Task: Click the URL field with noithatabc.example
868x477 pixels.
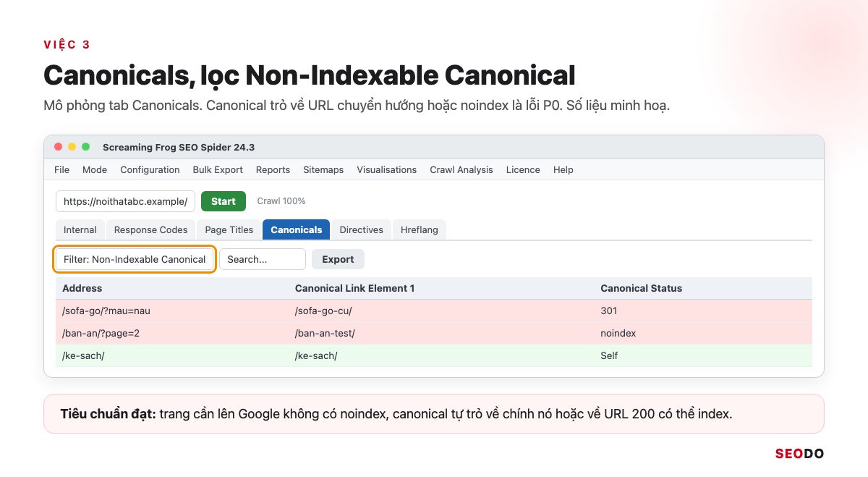Action: click(x=125, y=201)
